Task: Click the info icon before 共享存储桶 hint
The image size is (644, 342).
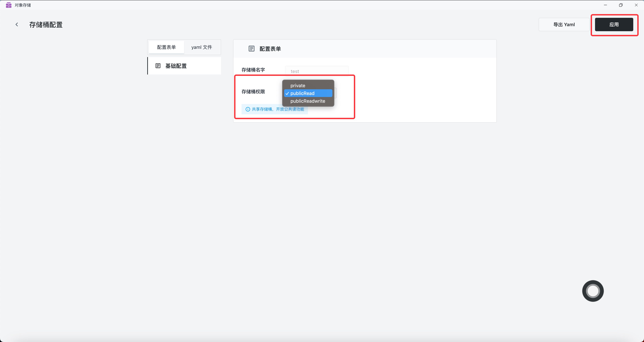Action: [x=248, y=109]
